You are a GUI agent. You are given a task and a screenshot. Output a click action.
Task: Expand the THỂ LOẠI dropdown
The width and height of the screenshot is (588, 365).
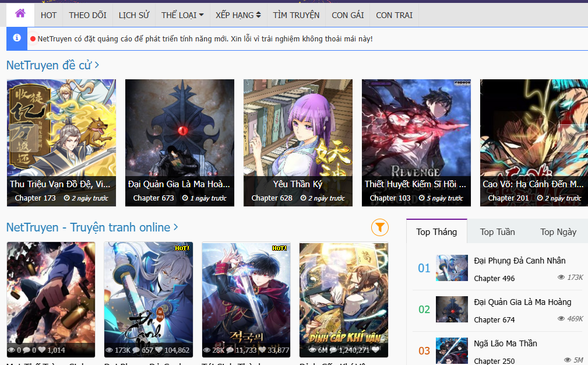pyautogui.click(x=182, y=15)
